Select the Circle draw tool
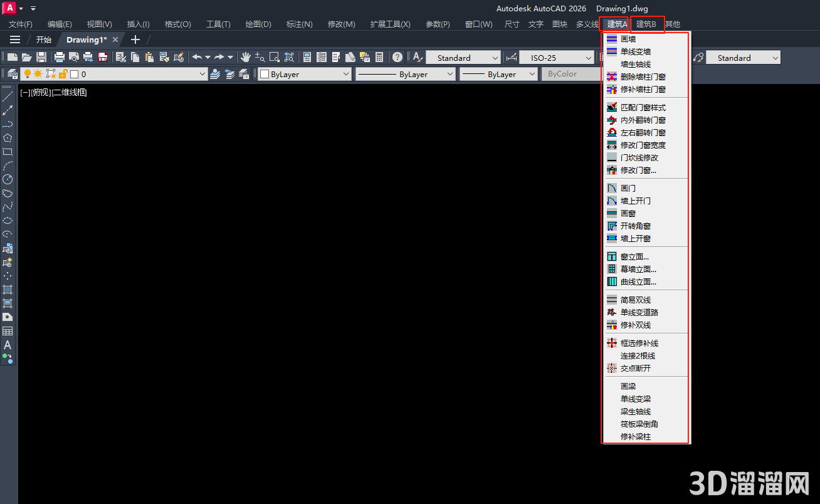 point(8,179)
